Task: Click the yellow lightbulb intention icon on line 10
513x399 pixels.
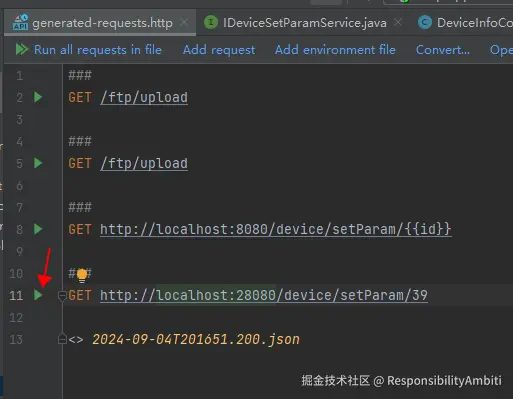Action: [x=82, y=275]
